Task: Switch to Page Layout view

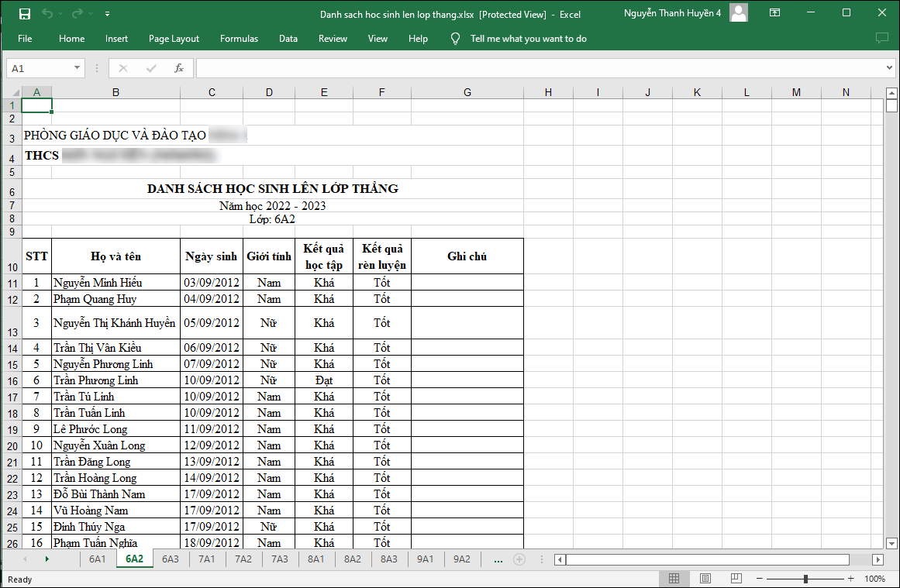Action: coord(705,579)
